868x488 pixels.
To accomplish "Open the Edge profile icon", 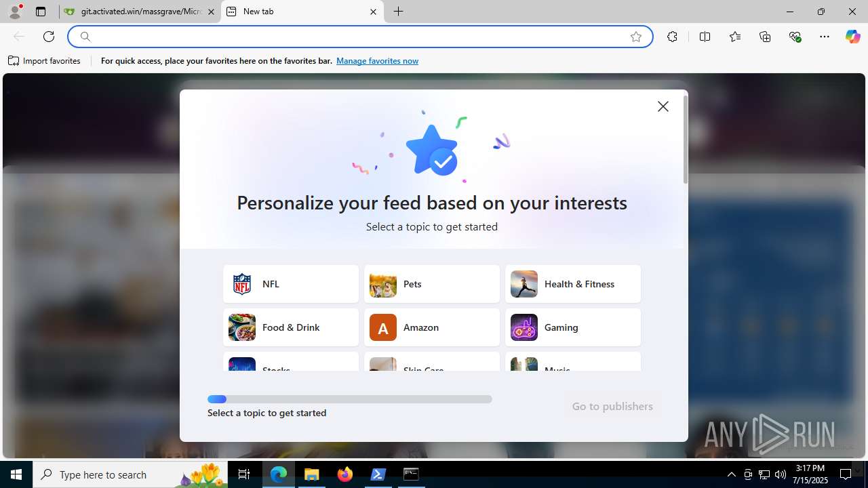I will point(15,12).
